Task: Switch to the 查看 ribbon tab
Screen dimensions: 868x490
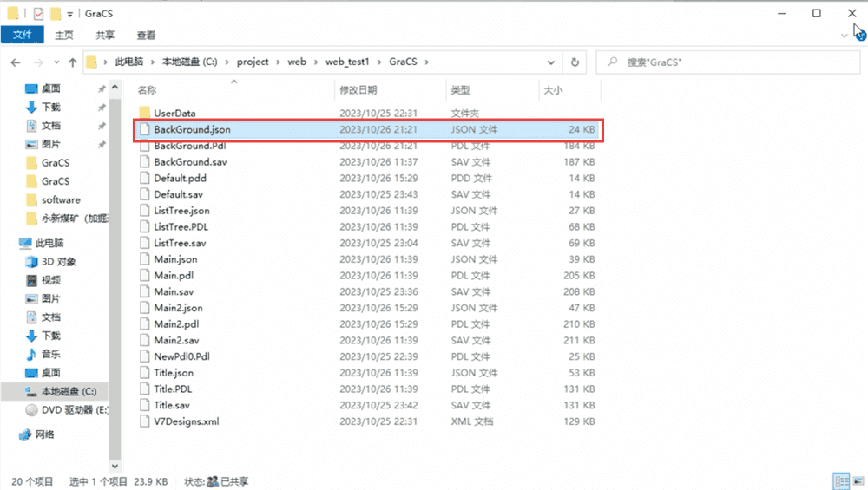Action: [x=146, y=36]
